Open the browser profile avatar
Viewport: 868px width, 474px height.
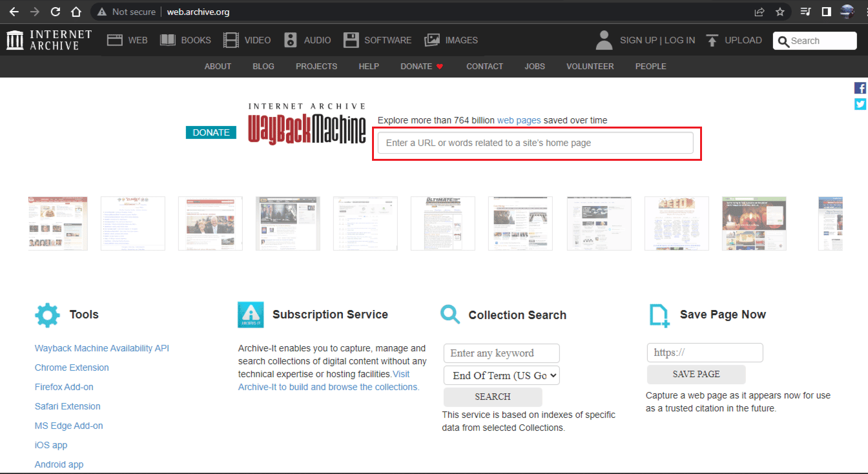pyautogui.click(x=847, y=11)
